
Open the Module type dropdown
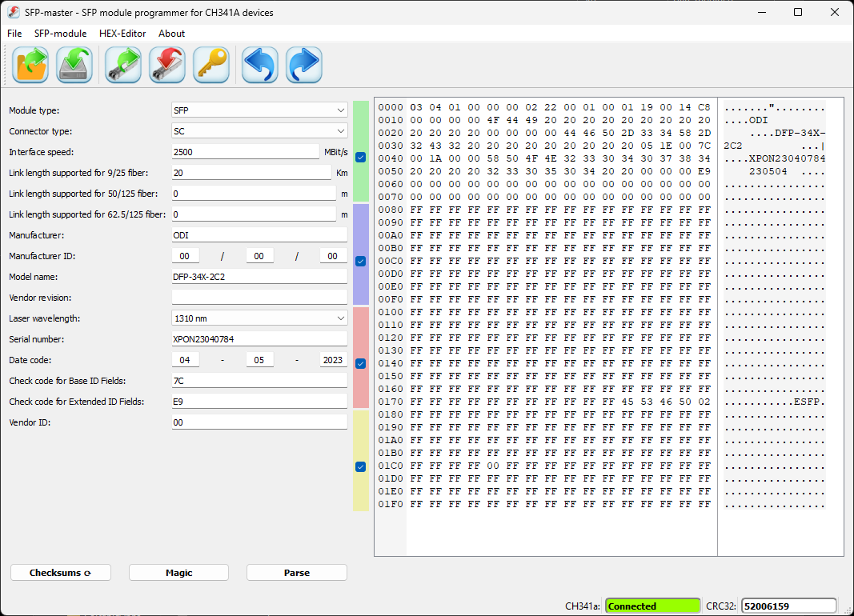coord(259,110)
